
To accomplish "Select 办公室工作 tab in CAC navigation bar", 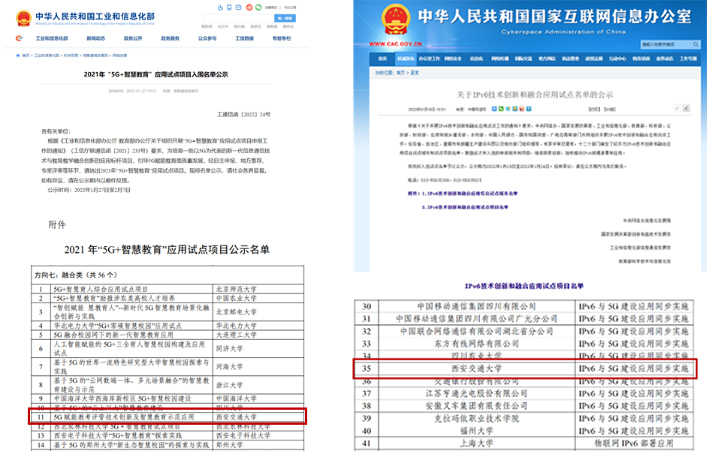I will pyautogui.click(x=429, y=59).
